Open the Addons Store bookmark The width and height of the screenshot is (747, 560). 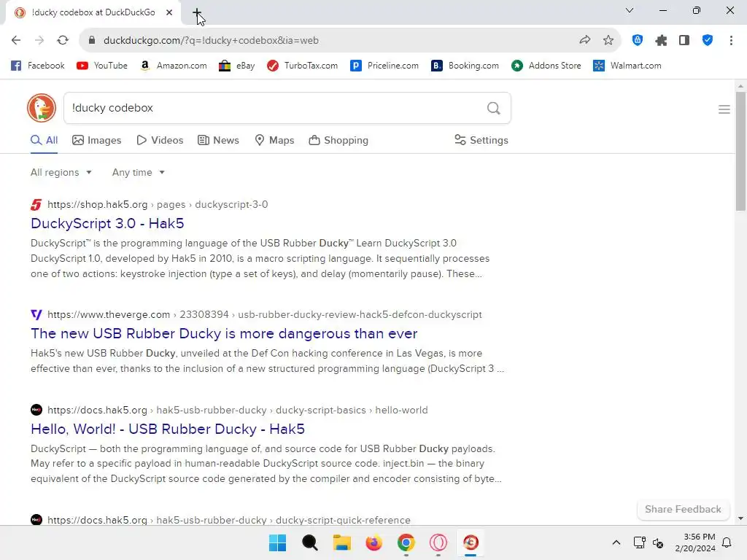pyautogui.click(x=546, y=66)
